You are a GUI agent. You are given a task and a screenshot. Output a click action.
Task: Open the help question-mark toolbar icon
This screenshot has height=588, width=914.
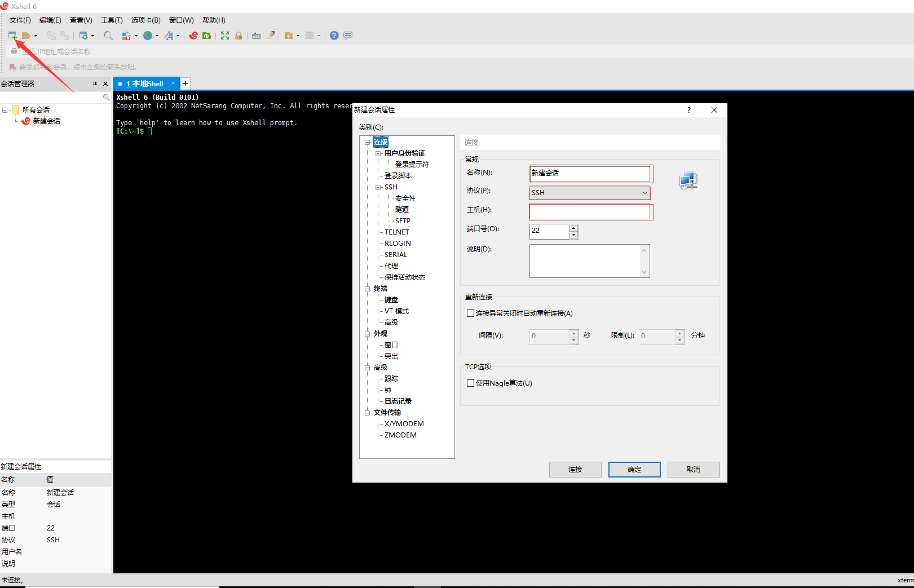(x=334, y=35)
